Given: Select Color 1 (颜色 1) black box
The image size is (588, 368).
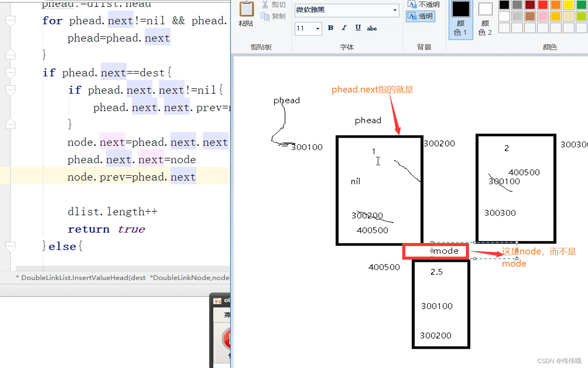Looking at the screenshot, I should pyautogui.click(x=461, y=19).
